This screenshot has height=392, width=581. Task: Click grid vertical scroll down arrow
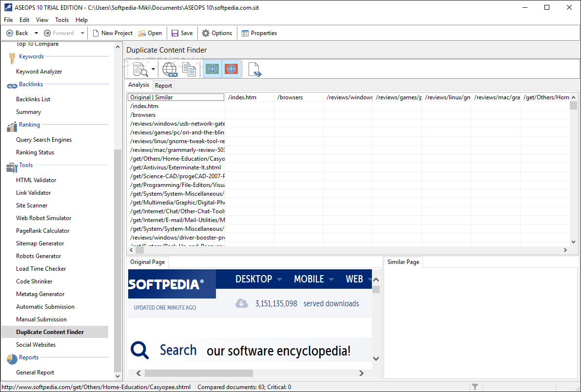[x=574, y=242]
